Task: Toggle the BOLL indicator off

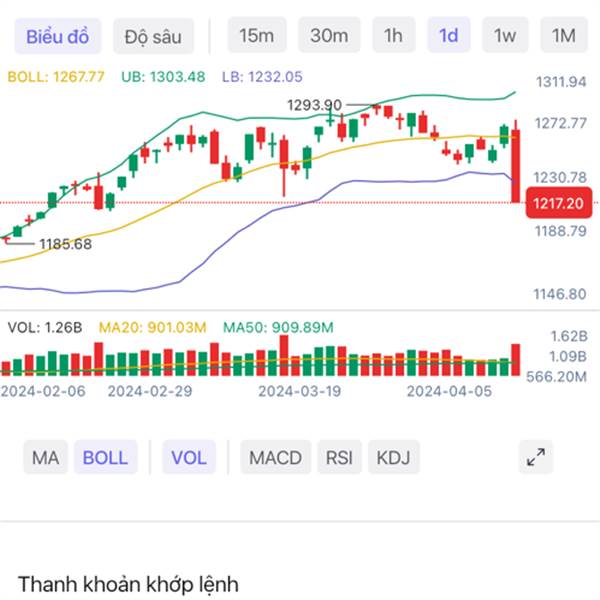Action: point(105,458)
